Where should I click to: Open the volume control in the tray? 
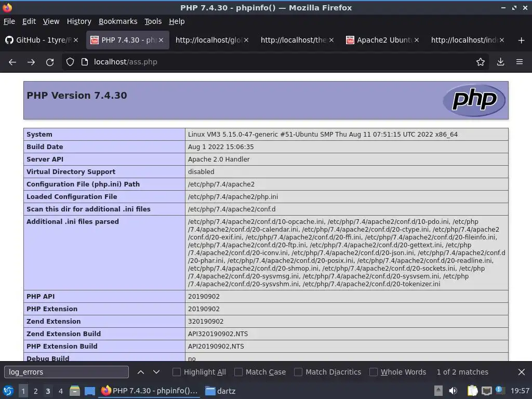click(x=453, y=391)
